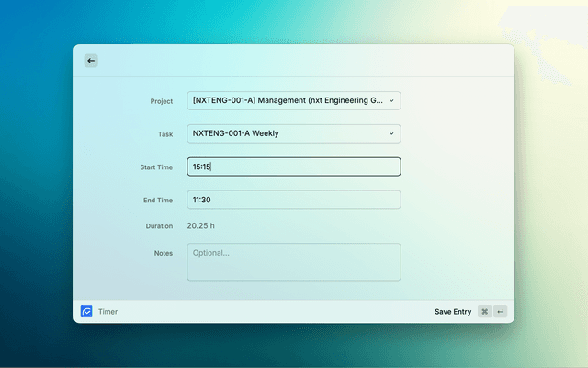Click into the Notes text area

click(x=294, y=262)
